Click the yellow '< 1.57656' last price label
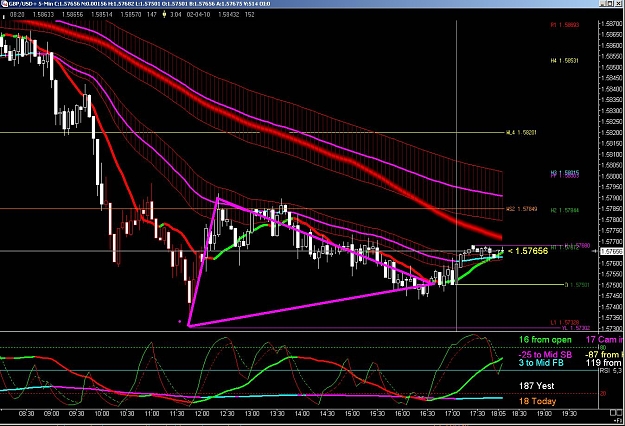 point(528,251)
